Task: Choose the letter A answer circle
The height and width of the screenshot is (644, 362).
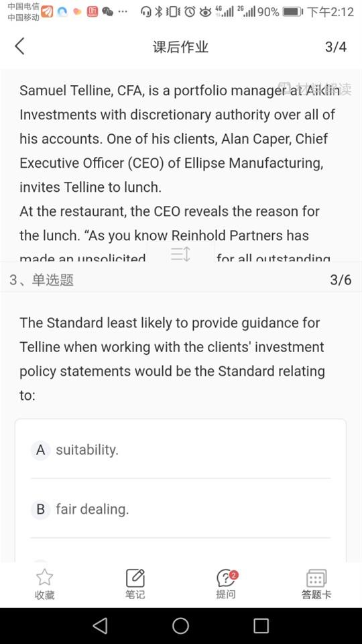Action: [40, 450]
